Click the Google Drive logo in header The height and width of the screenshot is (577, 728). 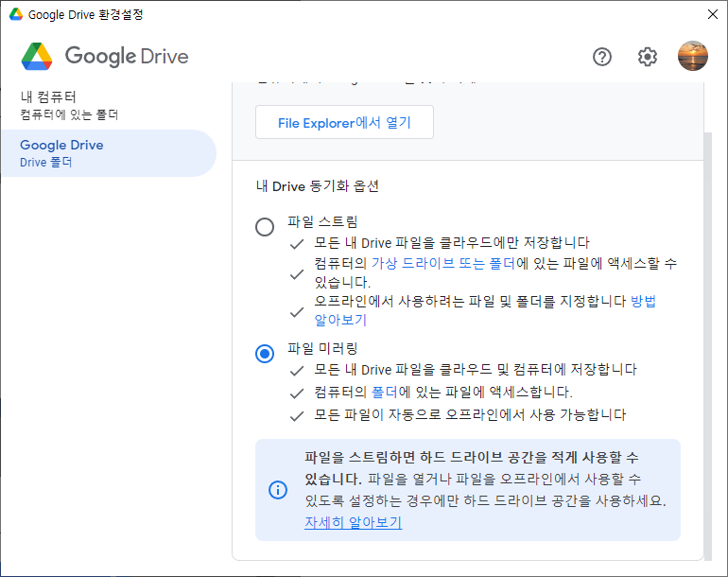point(105,56)
